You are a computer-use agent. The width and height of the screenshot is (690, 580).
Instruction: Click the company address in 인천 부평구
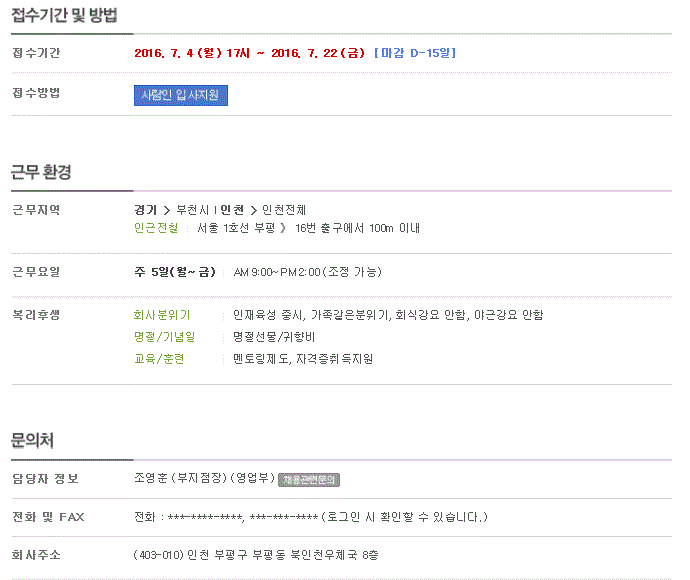[255, 555]
